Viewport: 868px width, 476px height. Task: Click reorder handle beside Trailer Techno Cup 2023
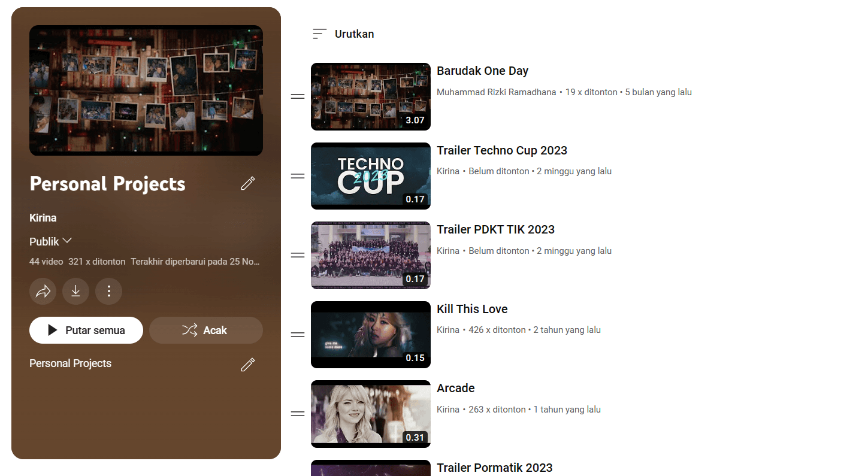click(x=298, y=176)
